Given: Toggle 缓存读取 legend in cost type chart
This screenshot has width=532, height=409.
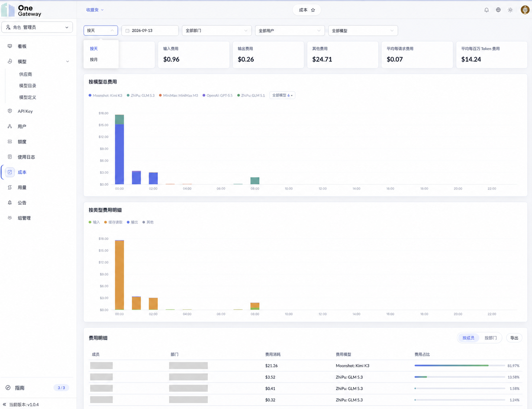Looking at the screenshot, I should click(x=113, y=222).
